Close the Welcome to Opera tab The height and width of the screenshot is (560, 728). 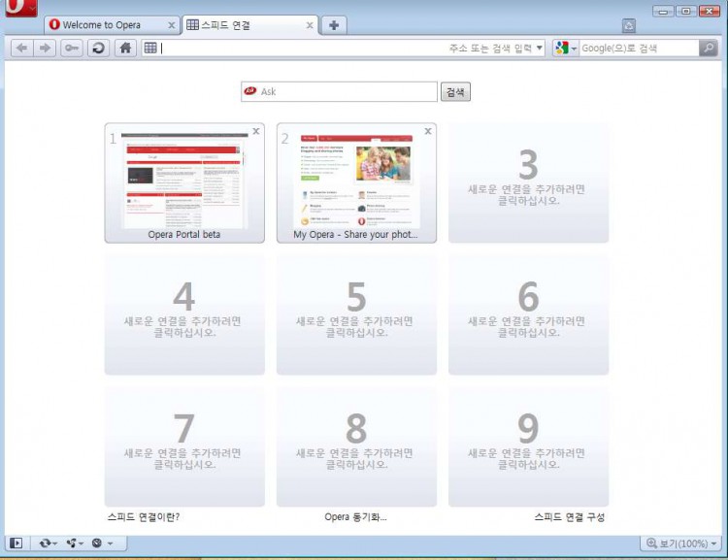click(x=171, y=25)
